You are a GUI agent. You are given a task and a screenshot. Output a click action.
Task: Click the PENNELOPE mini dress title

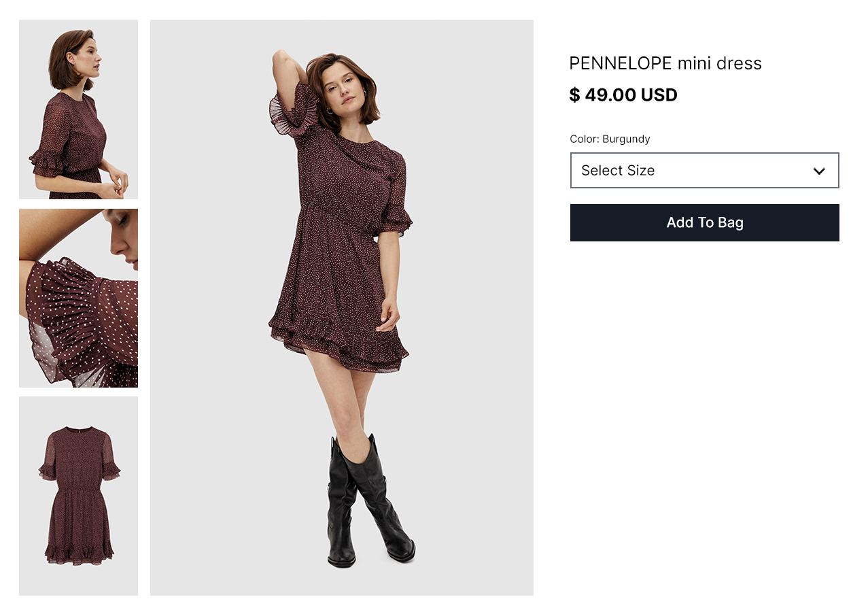pyautogui.click(x=665, y=63)
